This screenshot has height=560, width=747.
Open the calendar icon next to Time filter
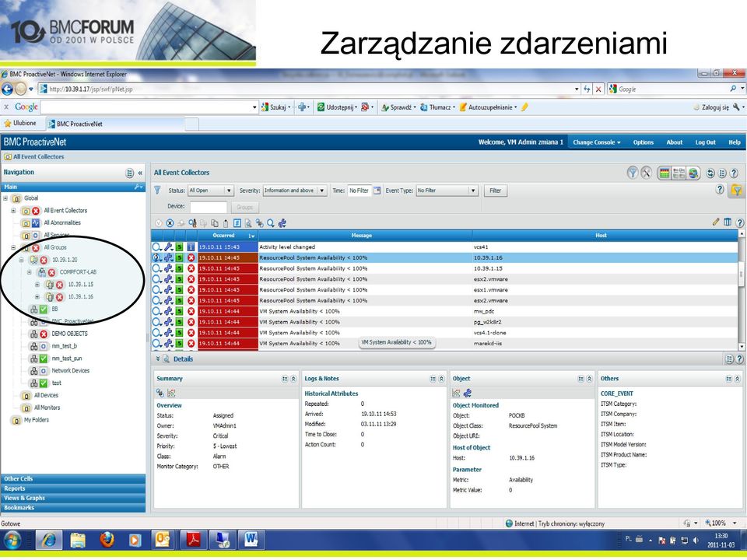tap(377, 191)
